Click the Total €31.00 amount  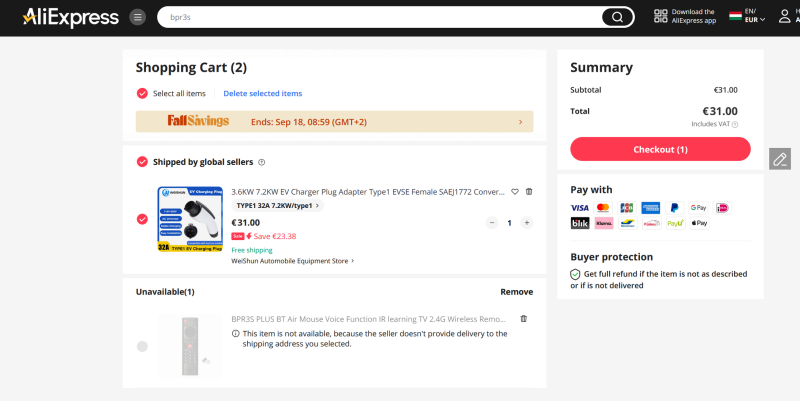coord(720,111)
